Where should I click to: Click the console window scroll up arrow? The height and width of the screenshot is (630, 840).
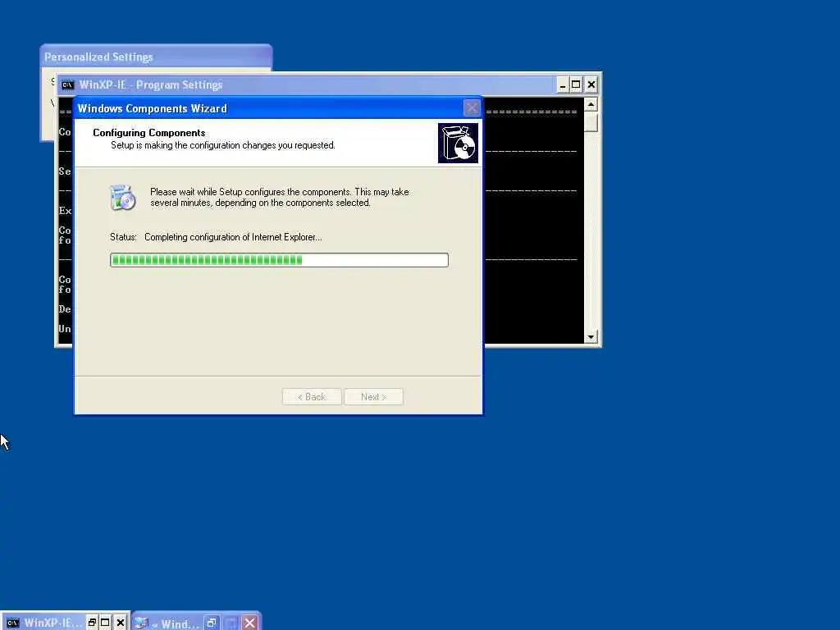click(591, 104)
